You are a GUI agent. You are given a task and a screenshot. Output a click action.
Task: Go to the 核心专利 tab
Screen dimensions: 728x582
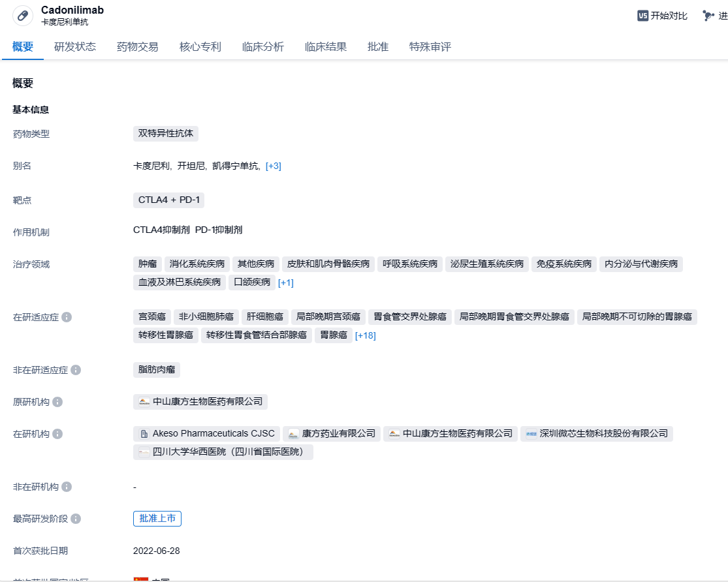point(200,47)
